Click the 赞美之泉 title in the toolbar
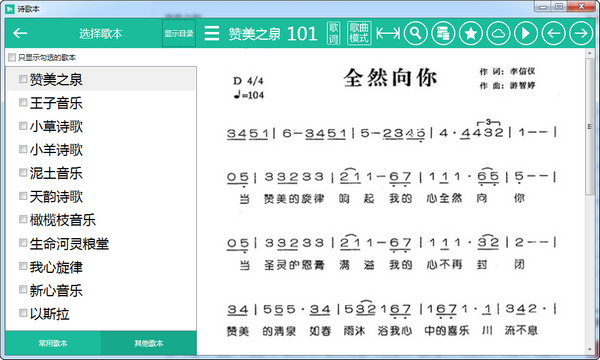The height and width of the screenshot is (360, 600). (254, 34)
